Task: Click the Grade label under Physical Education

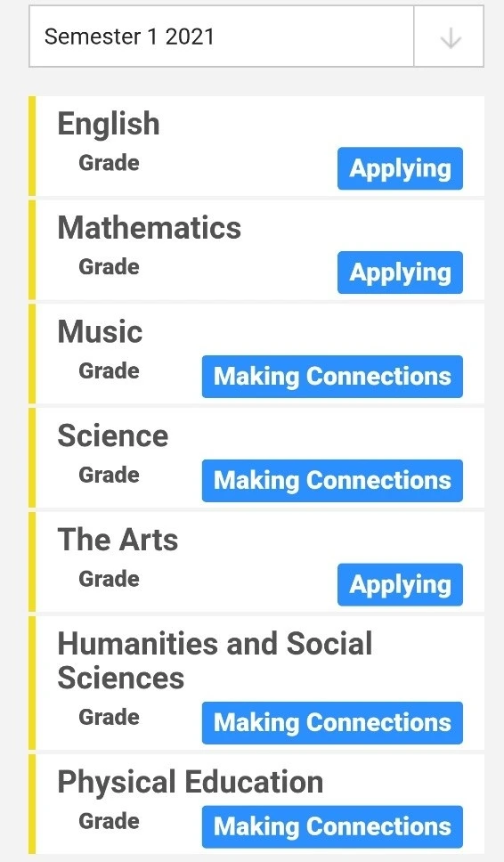Action: pos(109,821)
